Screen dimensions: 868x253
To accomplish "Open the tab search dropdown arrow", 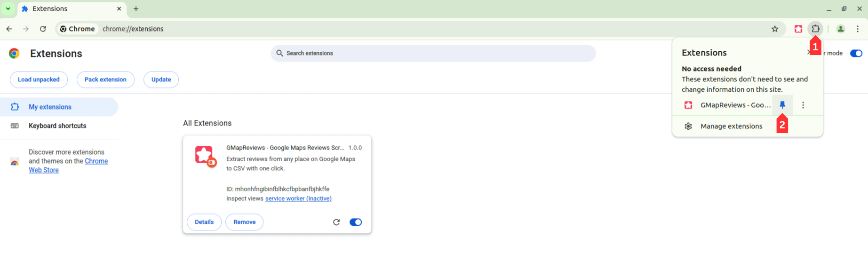I will [x=8, y=8].
